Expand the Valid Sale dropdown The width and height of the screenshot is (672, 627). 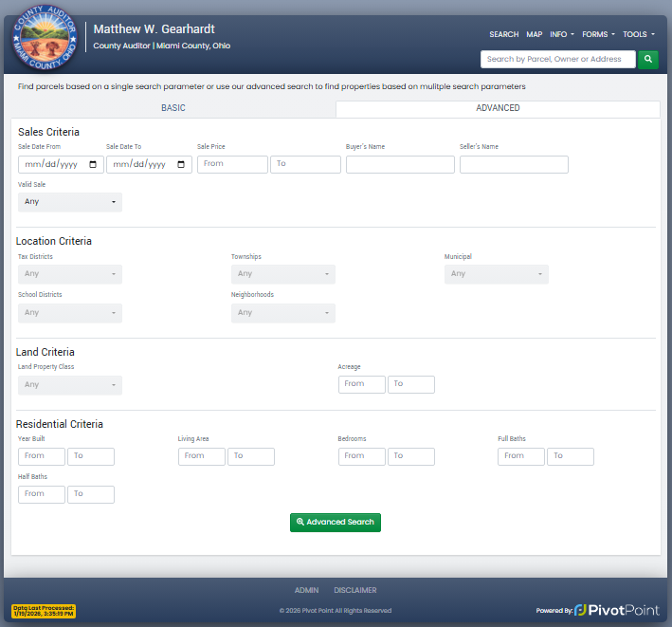click(x=70, y=202)
